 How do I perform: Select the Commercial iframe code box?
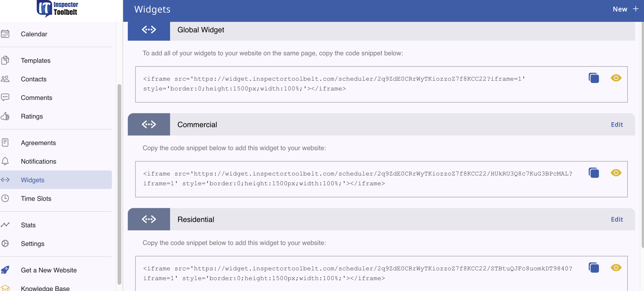coord(381,179)
